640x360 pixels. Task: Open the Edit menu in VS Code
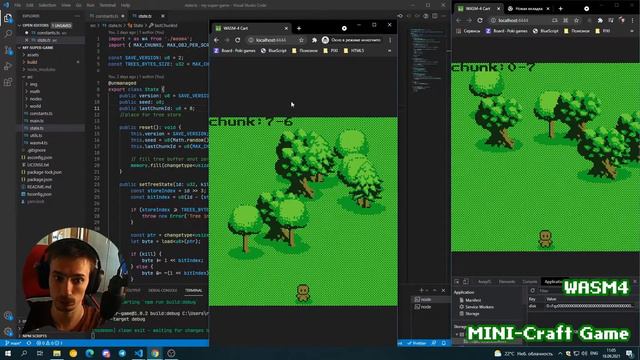pos(30,5)
